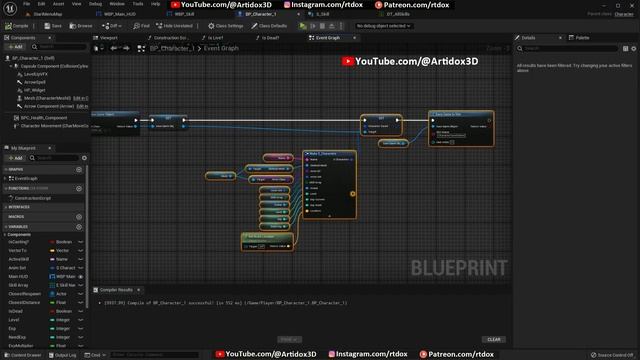Open Cmd console type dropdown
Image resolution: width=640 pixels, height=360 pixels.
coord(95,355)
